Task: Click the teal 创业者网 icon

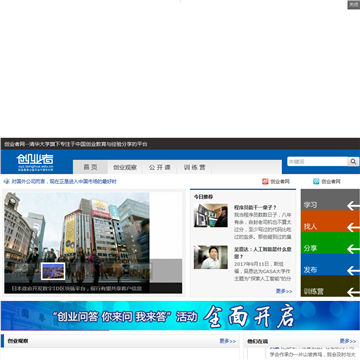Action: pos(316,181)
